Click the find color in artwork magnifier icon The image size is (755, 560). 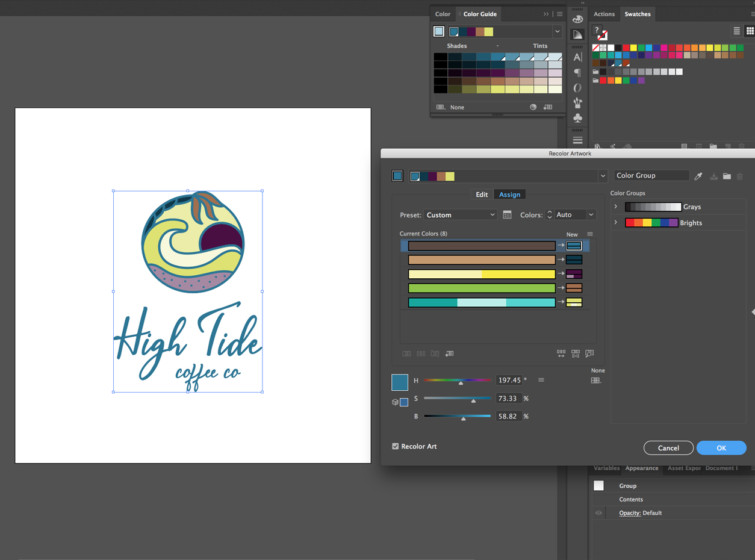589,354
